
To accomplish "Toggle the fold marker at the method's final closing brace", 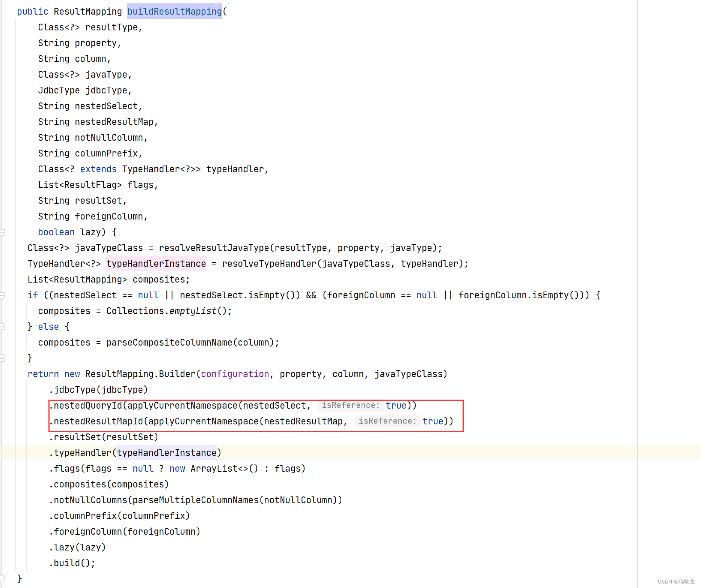I will 2,578.
